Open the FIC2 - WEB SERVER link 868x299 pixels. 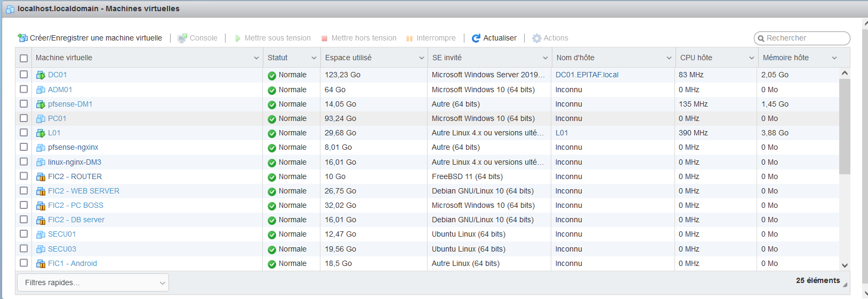tap(84, 191)
